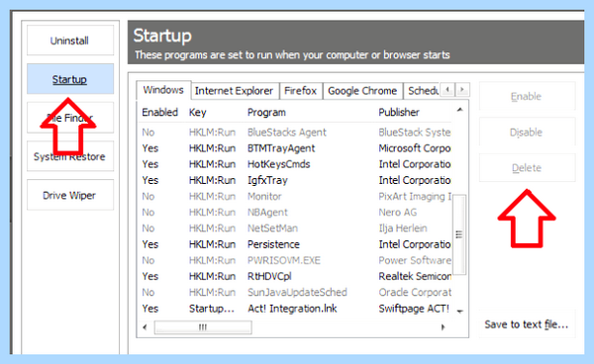Select the Monitor entry

[295, 197]
